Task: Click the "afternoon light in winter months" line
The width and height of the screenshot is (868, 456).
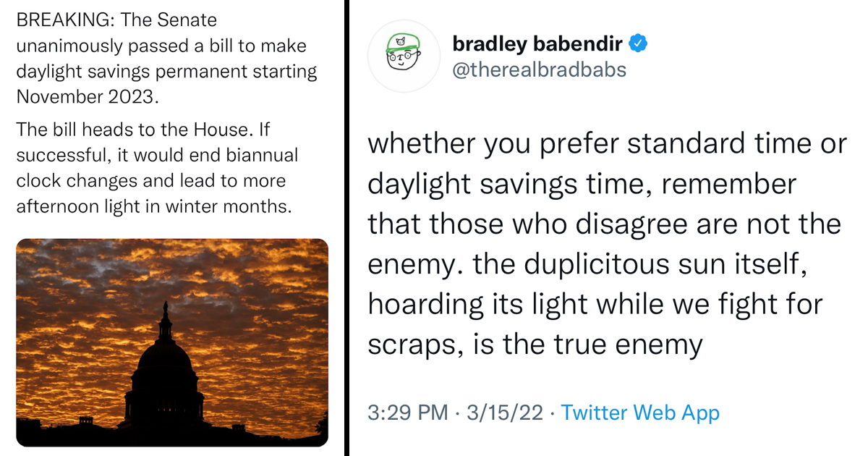Action: [x=153, y=206]
